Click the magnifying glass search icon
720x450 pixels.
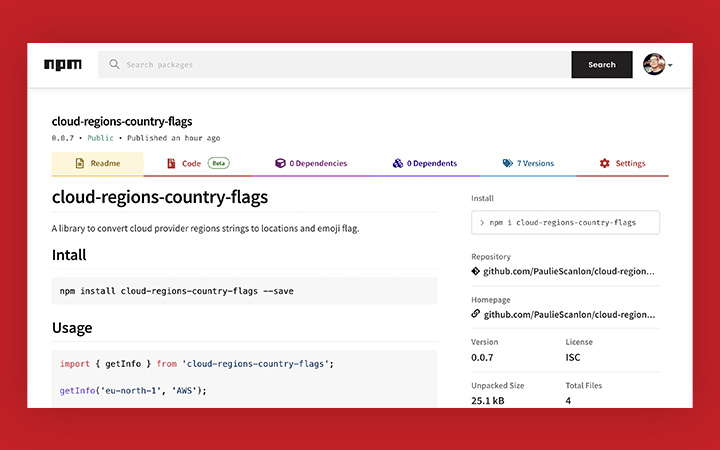(x=114, y=64)
